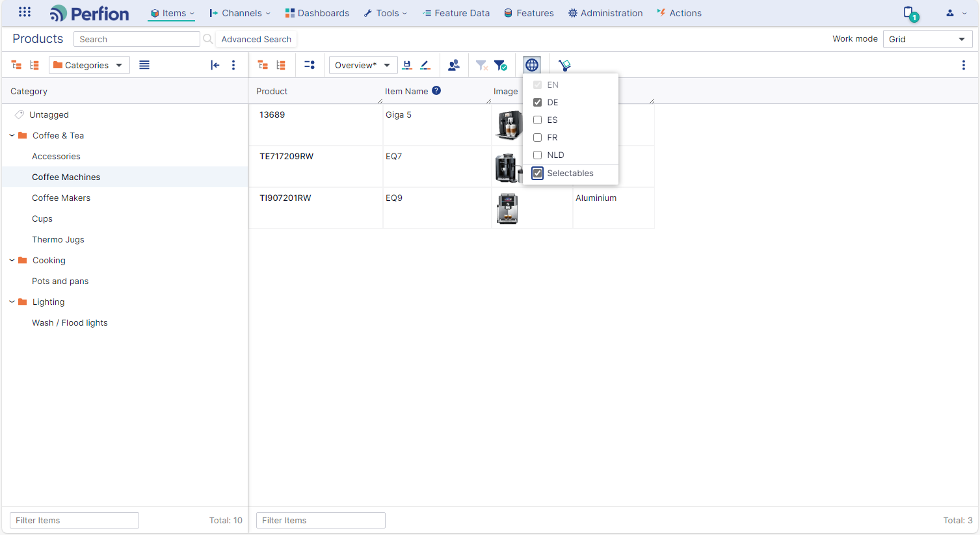Collapse the category panel
Screen dimensions: 980x535
(x=215, y=65)
